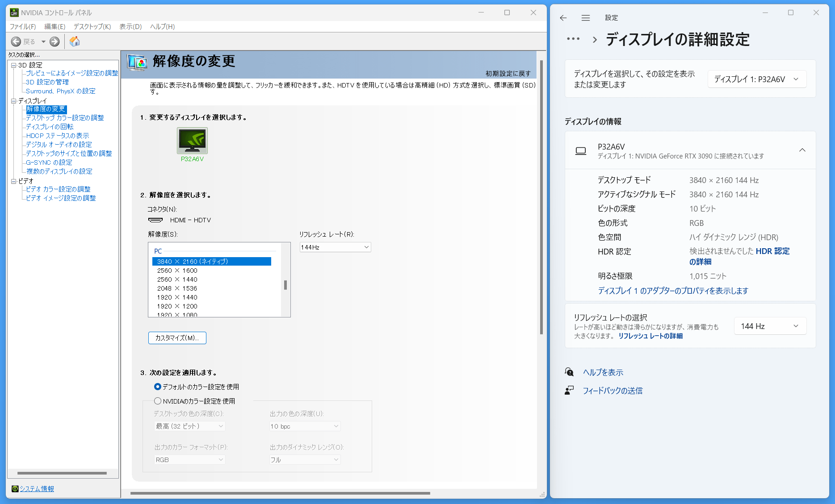Open the ファイル(F) menu
Screen dimensions: 835x504
23,27
